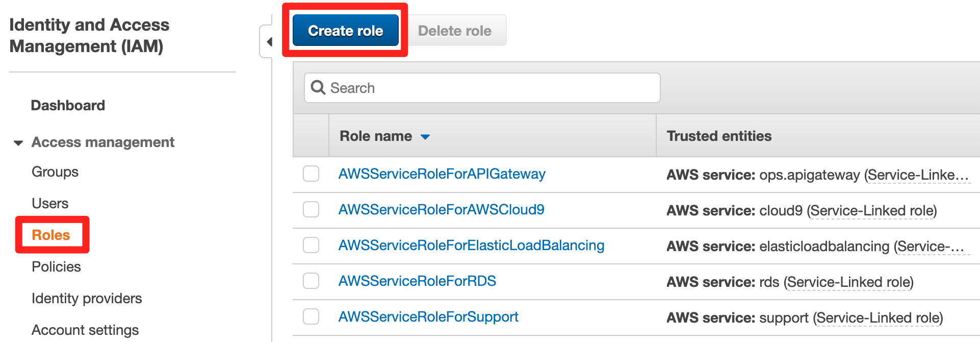Image resolution: width=980 pixels, height=342 pixels.
Task: Open the AWSServiceRoleForSupport role link
Action: point(428,317)
